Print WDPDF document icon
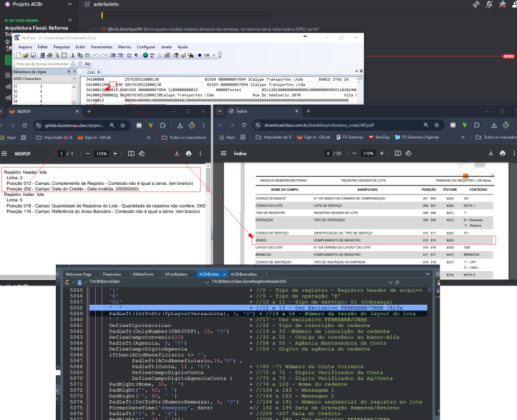This screenshot has width=517, height=420. [x=189, y=153]
